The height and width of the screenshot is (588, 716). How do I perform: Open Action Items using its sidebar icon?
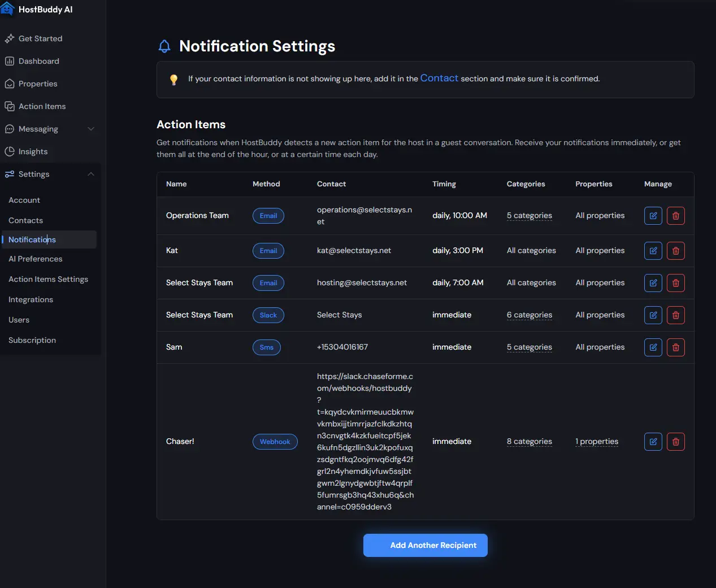point(10,106)
